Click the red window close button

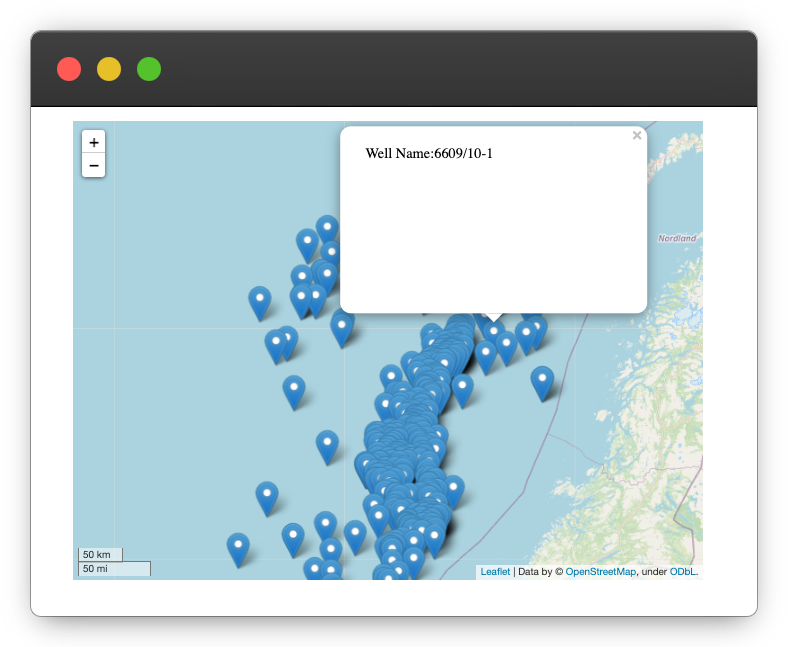(x=69, y=69)
